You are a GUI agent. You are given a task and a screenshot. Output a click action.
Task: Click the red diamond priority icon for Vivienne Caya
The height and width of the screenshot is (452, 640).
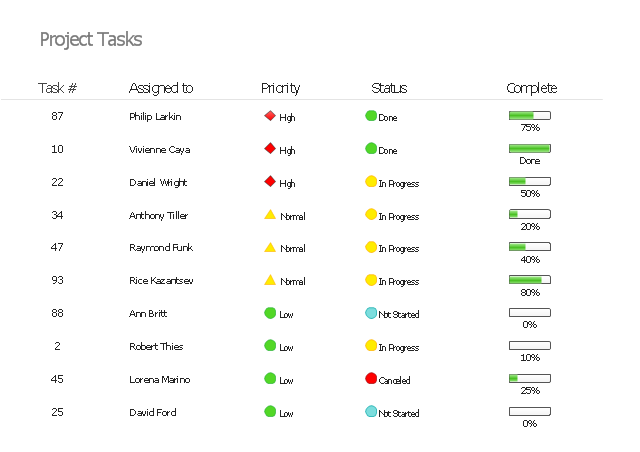point(269,149)
